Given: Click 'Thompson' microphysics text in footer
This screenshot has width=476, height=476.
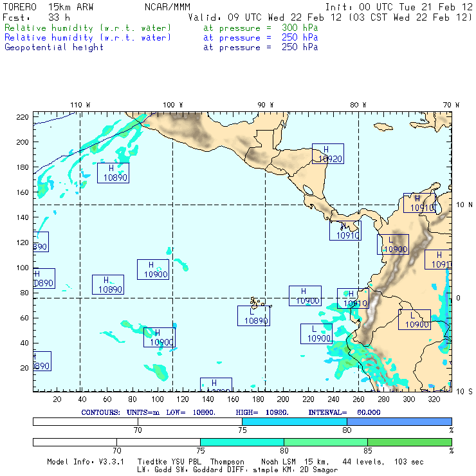Looking at the screenshot, I should [x=227, y=462].
